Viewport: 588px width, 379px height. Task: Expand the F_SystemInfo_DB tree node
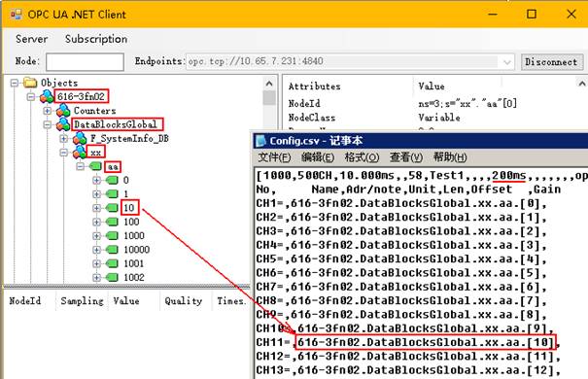(x=64, y=138)
